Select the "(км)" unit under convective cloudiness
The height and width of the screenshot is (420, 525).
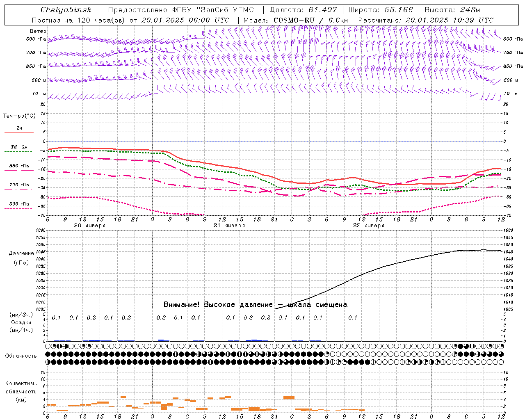tap(21, 400)
